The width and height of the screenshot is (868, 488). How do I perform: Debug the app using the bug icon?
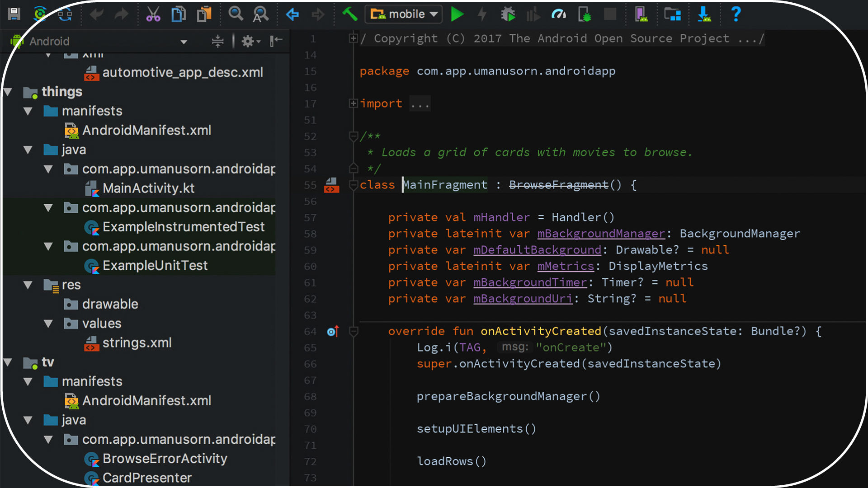click(x=508, y=14)
